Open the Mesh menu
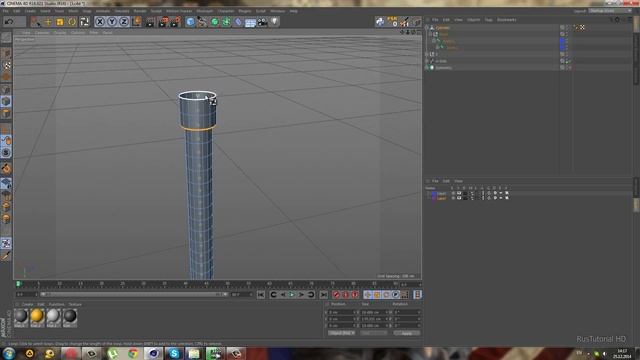640x360 pixels. point(73,11)
